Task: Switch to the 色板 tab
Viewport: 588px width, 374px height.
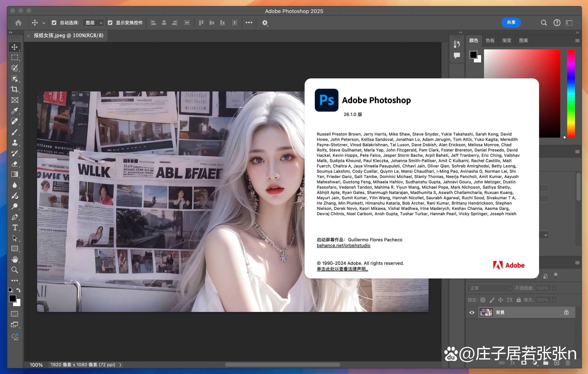Action: [490, 41]
